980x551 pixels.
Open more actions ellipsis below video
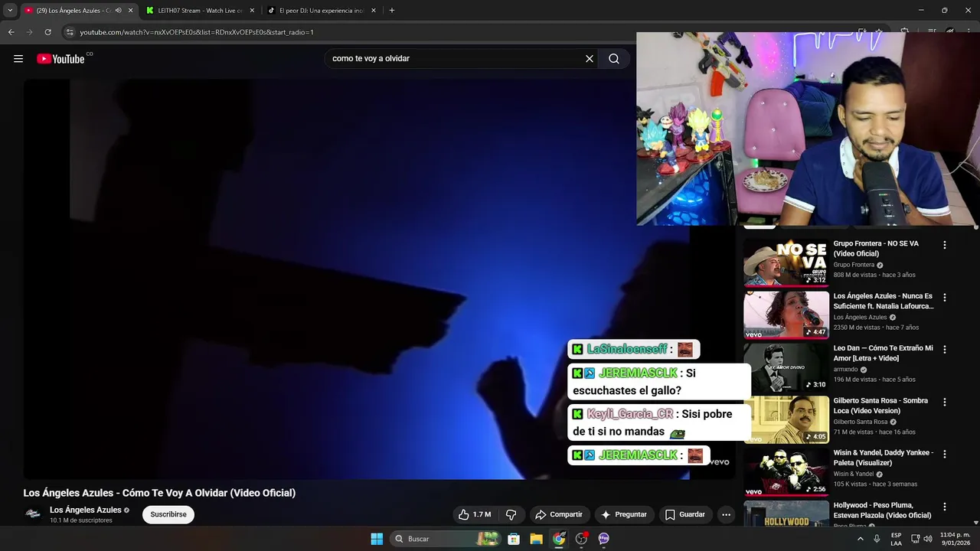click(727, 514)
